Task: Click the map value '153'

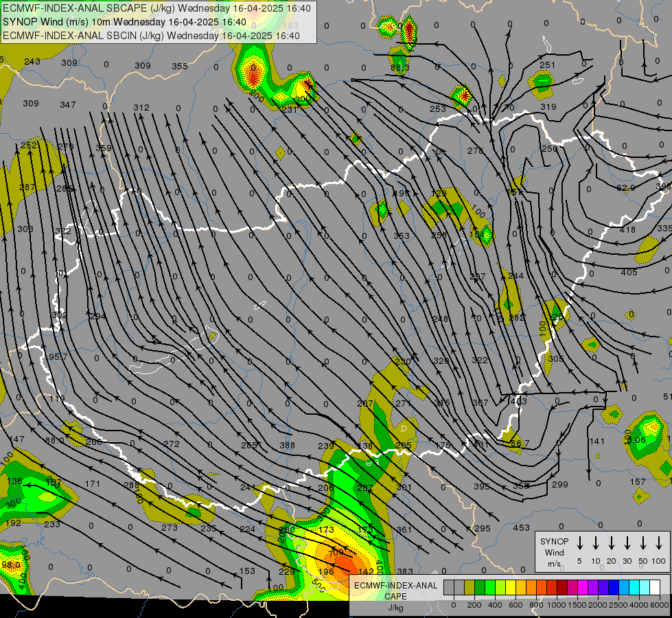Action: [x=247, y=571]
